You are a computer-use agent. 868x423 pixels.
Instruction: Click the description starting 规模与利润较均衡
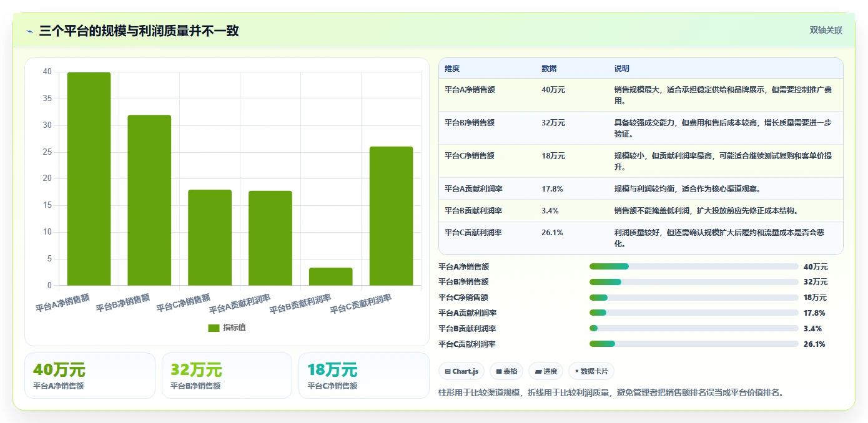[x=688, y=188]
